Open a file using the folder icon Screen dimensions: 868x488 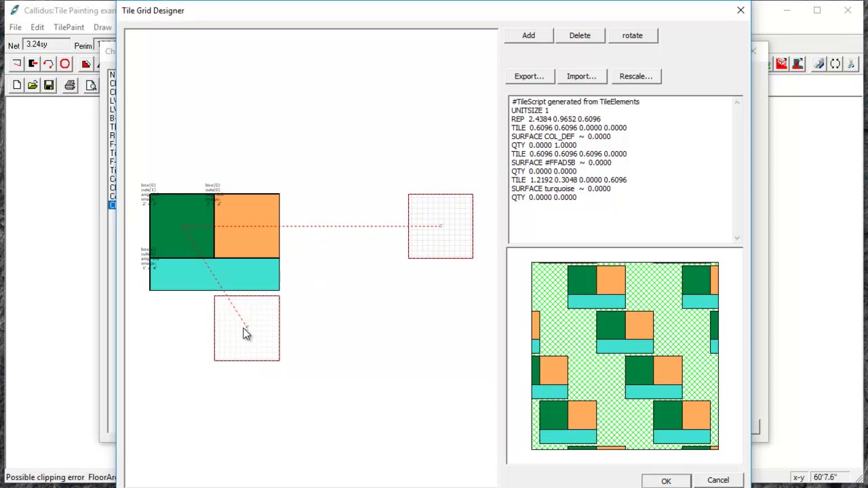33,85
